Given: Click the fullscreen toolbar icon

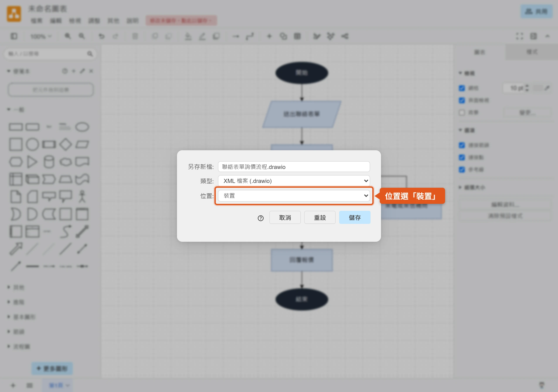Looking at the screenshot, I should [x=519, y=36].
